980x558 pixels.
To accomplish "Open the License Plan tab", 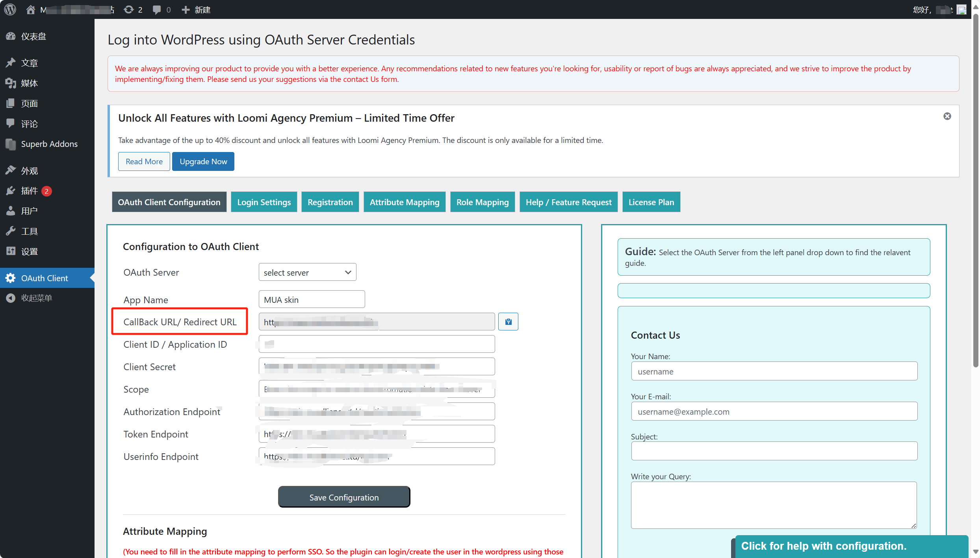I will coord(651,202).
